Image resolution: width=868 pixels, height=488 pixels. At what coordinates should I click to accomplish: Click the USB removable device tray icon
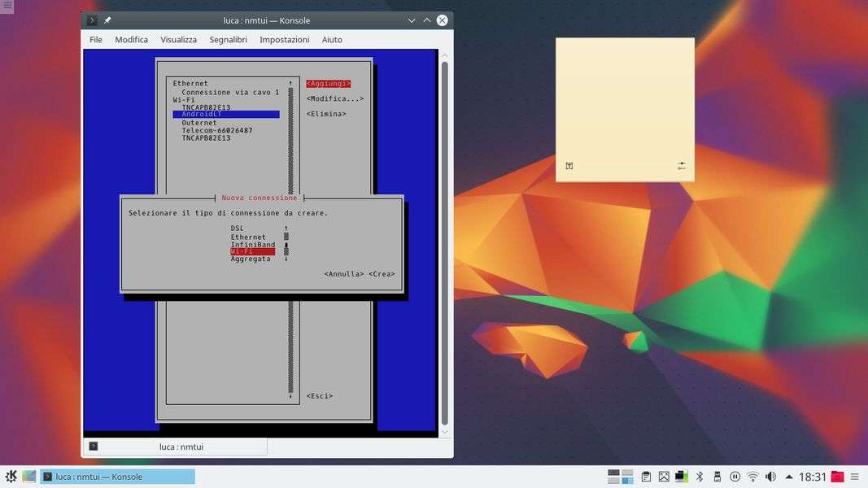[718, 477]
